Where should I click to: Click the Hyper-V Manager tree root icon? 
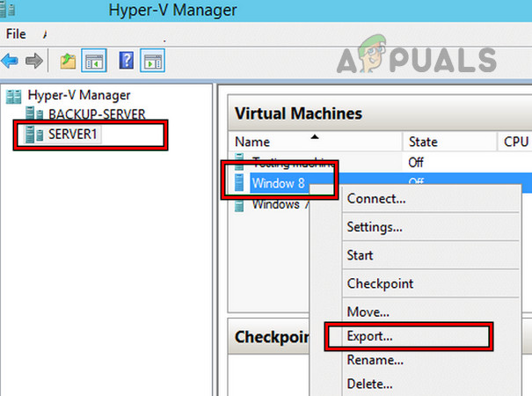point(14,97)
